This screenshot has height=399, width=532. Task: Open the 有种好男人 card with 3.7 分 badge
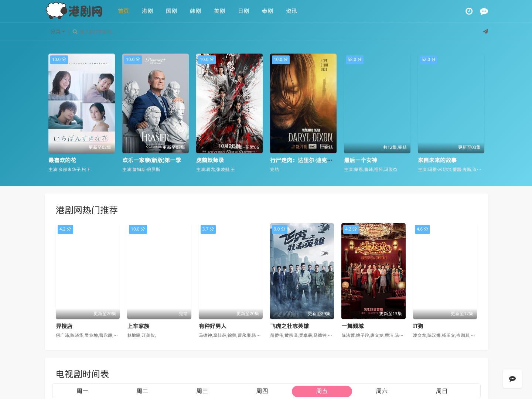coord(231,271)
